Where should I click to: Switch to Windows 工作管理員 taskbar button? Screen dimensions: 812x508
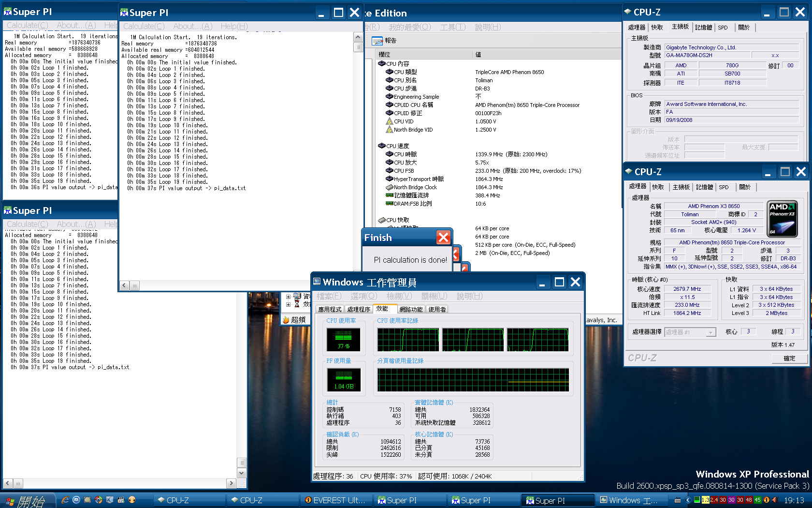click(632, 500)
